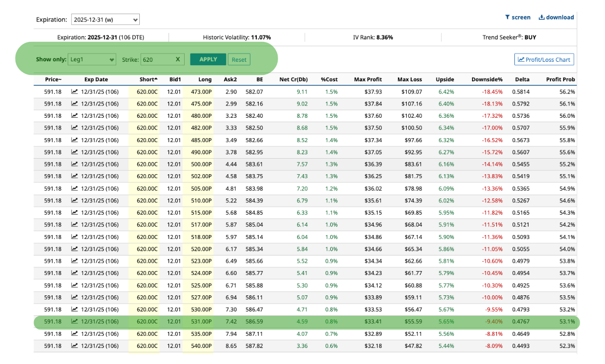Sort by the Profit Prob column

click(560, 79)
